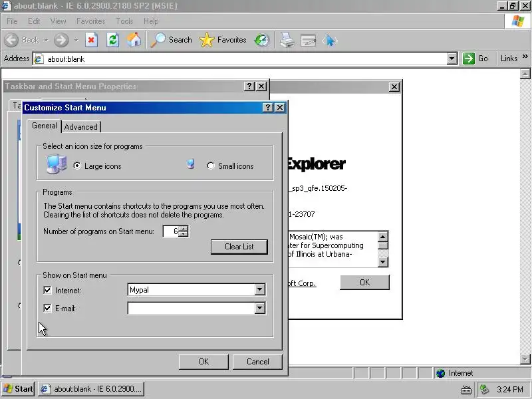Click About dialog textbox scroll down arrow
This screenshot has height=399, width=532.
click(383, 261)
